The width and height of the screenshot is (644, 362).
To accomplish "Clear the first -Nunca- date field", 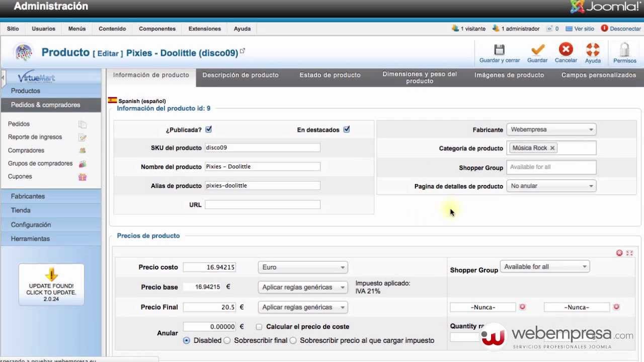I will pyautogui.click(x=522, y=307).
